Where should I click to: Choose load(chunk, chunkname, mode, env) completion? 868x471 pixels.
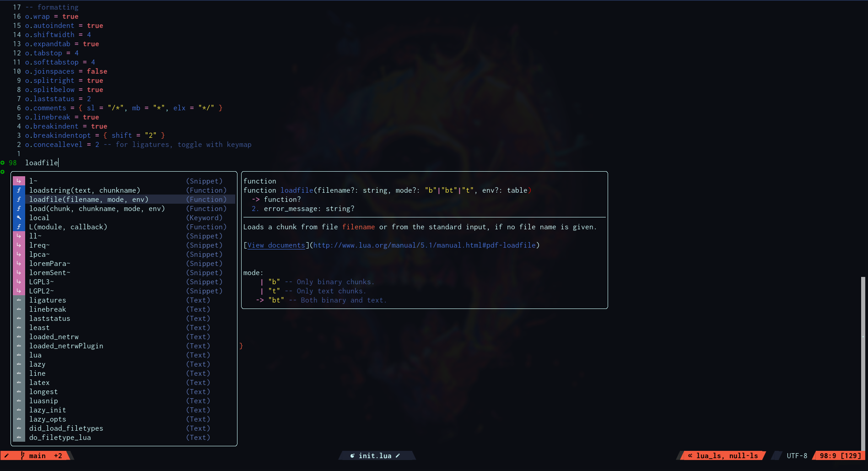coord(124,209)
